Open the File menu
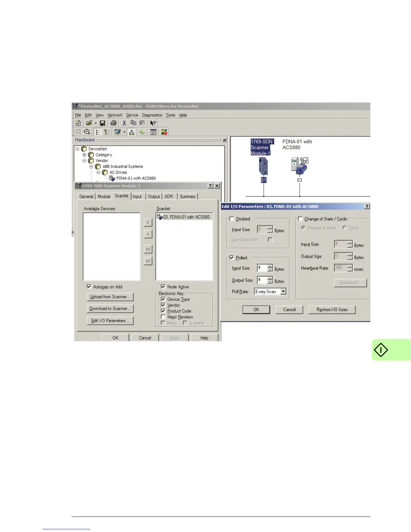 click(x=78, y=115)
